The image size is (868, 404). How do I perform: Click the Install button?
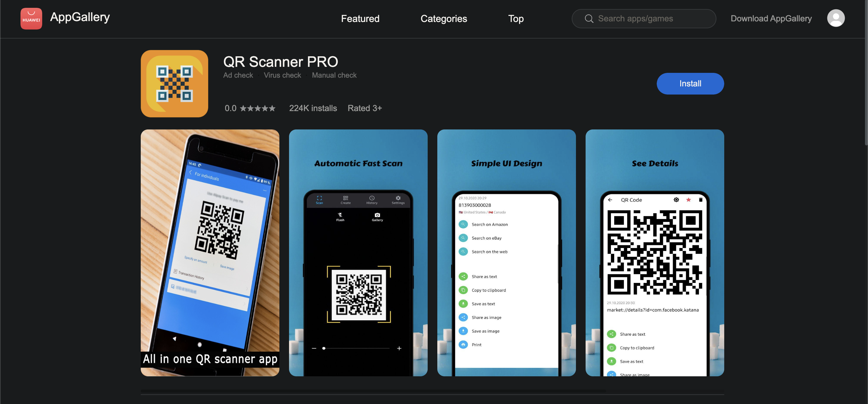pos(690,83)
